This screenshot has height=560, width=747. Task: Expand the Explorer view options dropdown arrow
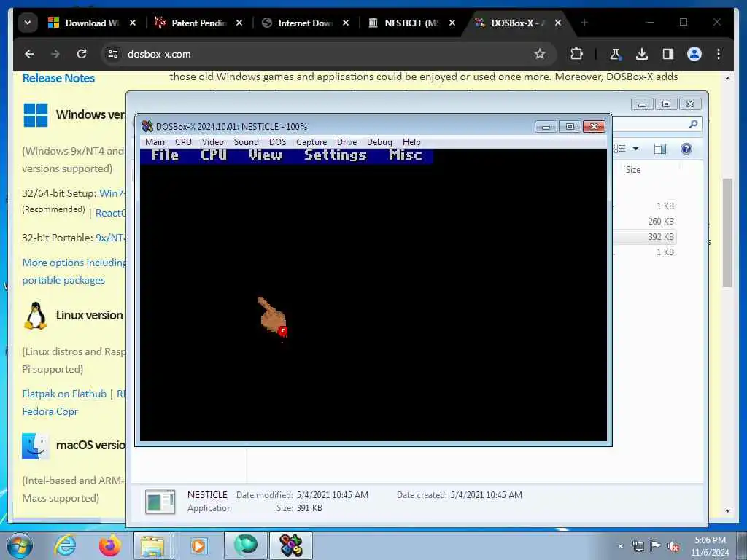click(x=635, y=149)
